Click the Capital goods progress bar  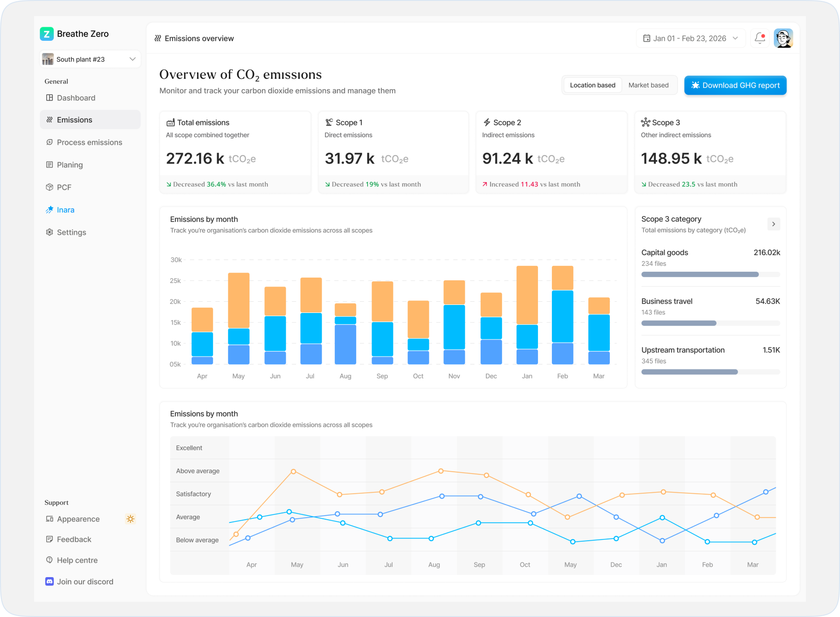click(711, 274)
